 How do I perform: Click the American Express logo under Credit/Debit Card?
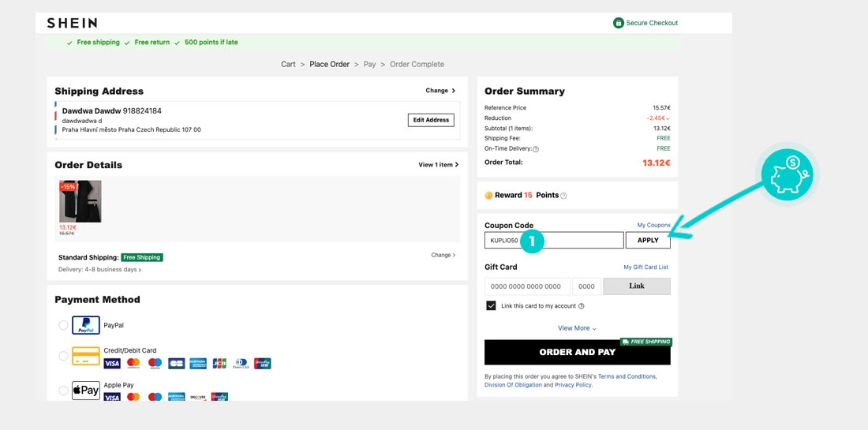198,364
